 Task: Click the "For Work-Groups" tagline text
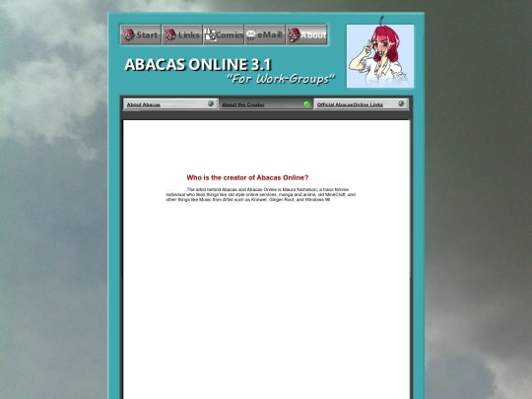[x=281, y=79]
